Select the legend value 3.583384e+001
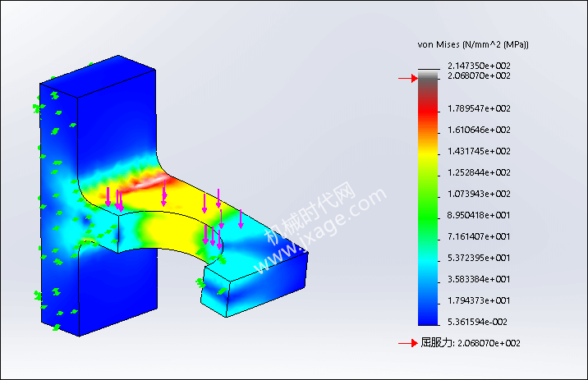This screenshot has width=588, height=380. click(479, 280)
